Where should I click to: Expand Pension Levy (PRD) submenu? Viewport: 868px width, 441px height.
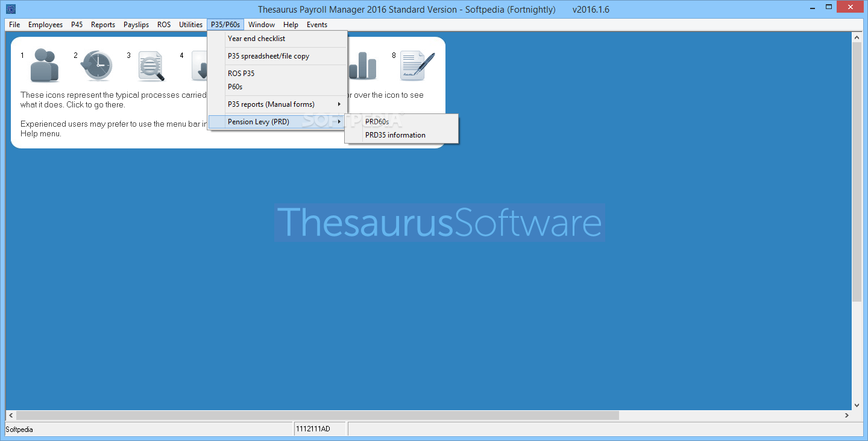tap(277, 122)
